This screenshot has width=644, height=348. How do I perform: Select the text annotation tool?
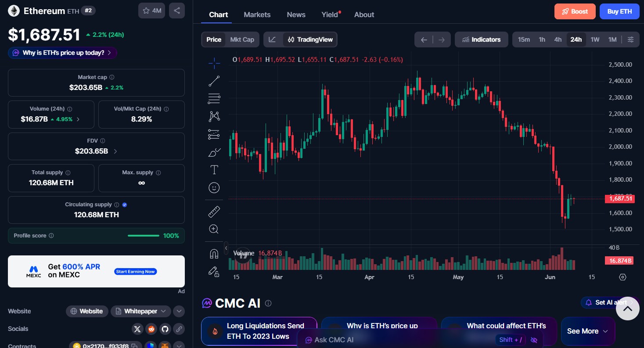(214, 170)
